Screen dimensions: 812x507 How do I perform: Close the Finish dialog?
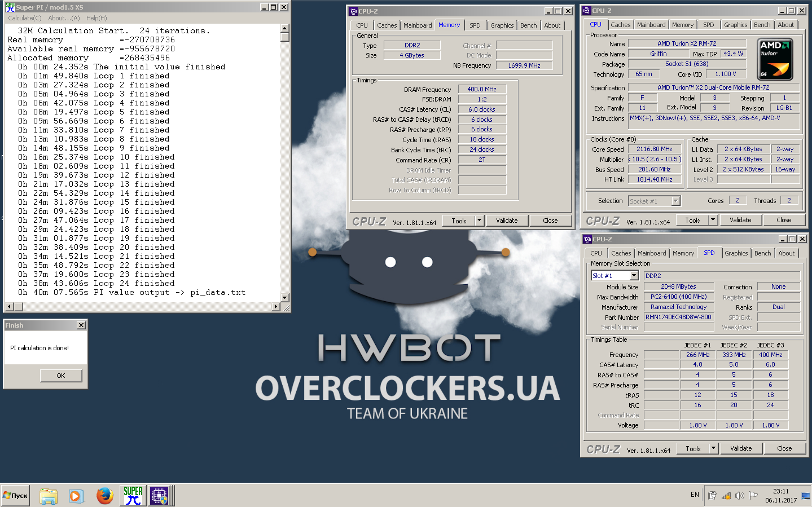[x=81, y=325]
